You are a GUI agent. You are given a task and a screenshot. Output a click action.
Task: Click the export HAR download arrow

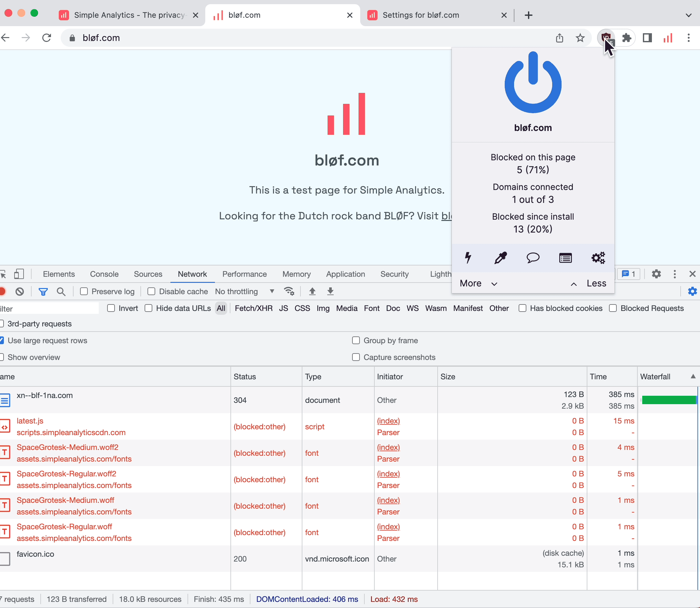[x=330, y=292]
